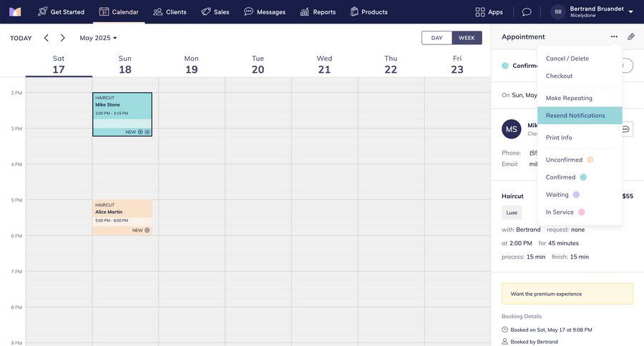Click the Luxe tag

coord(512,212)
